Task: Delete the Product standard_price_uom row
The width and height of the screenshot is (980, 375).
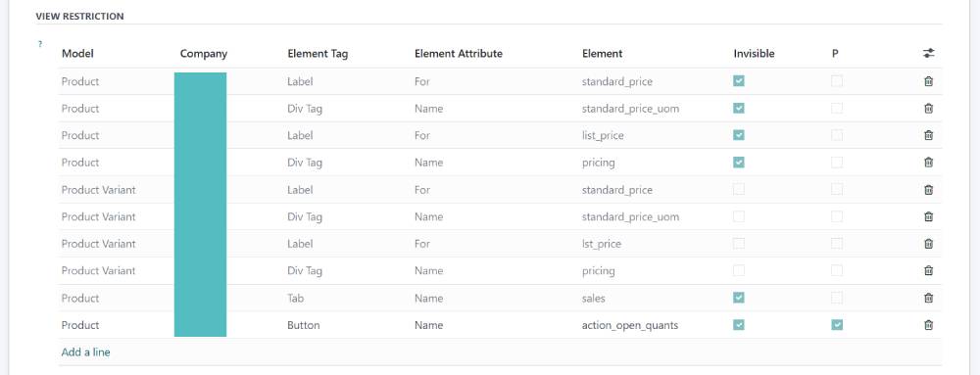Action: [928, 109]
